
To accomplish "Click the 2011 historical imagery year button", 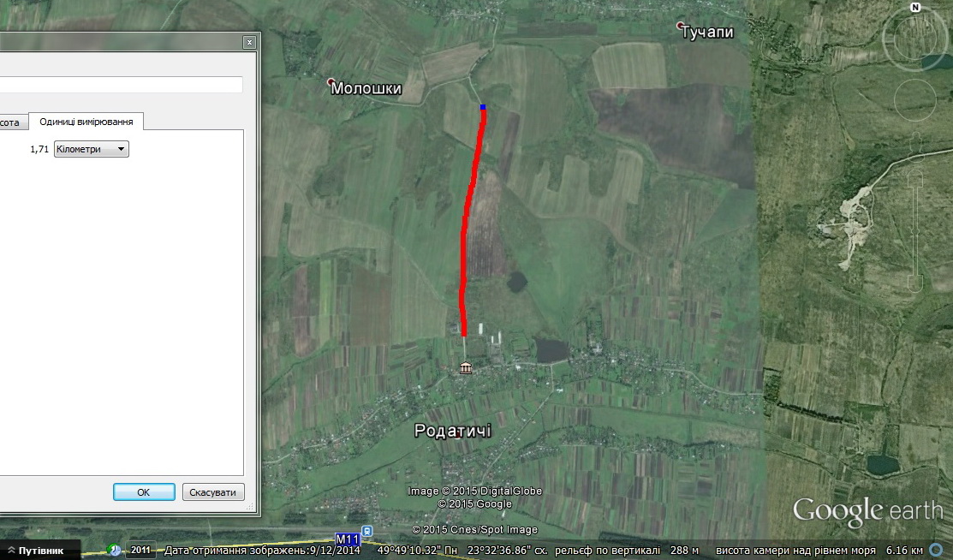I will tap(140, 550).
